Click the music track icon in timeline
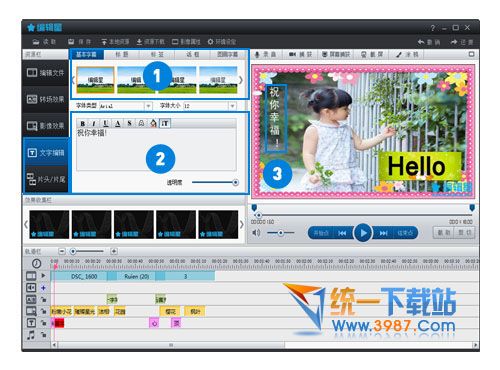Image resolution: width=500 pixels, height=370 pixels. (31, 335)
